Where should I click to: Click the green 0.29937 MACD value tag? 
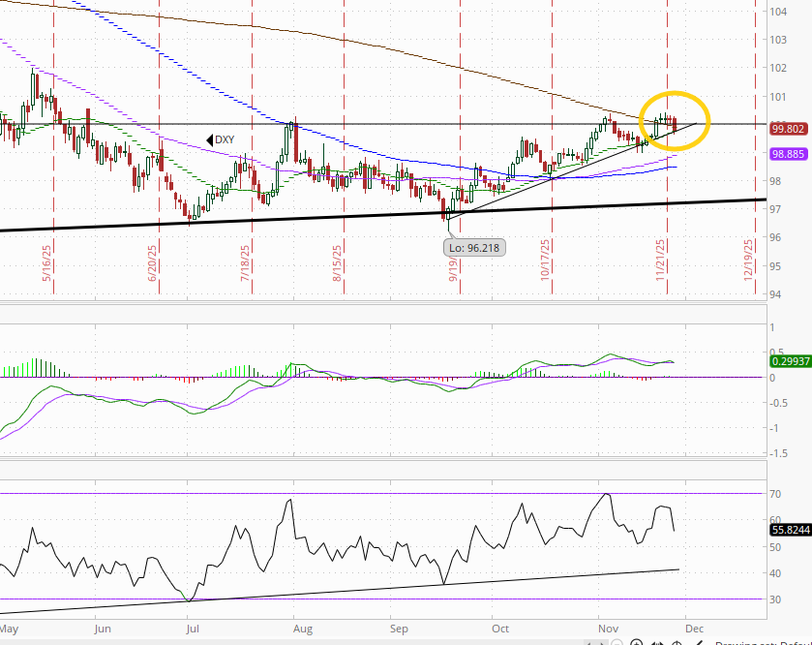791,361
